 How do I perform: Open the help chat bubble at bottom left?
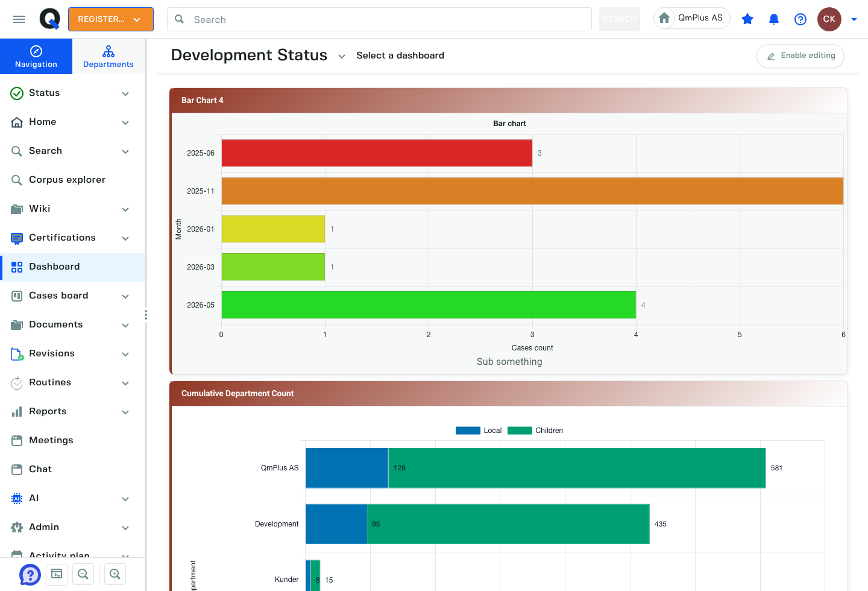point(30,574)
